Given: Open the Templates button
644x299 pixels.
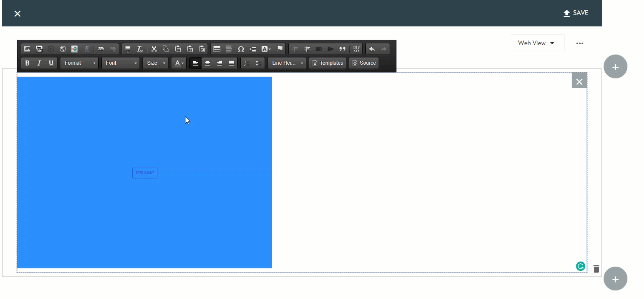Looking at the screenshot, I should [x=328, y=63].
